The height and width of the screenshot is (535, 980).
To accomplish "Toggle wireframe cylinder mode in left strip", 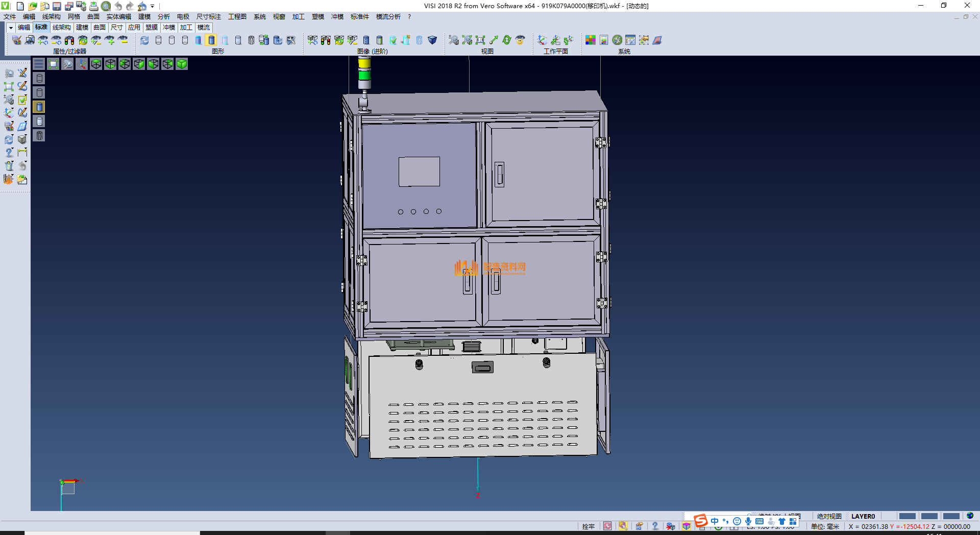I will pos(39,78).
